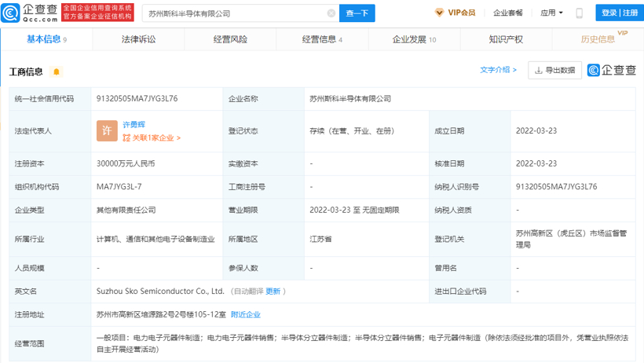Click the company name search input field
The height and width of the screenshot is (363, 644).
pyautogui.click(x=236, y=13)
